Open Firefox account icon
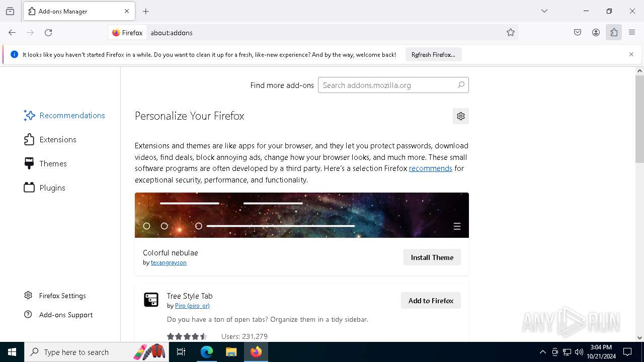This screenshot has width=644, height=362. (x=596, y=33)
